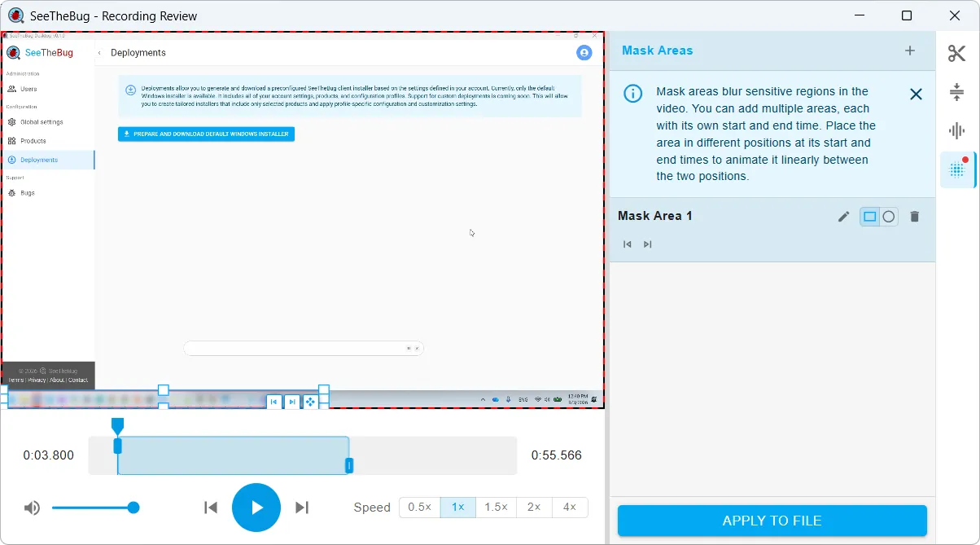Click the SeeTheBug title bar app icon
The height and width of the screenshot is (545, 980).
click(16, 15)
